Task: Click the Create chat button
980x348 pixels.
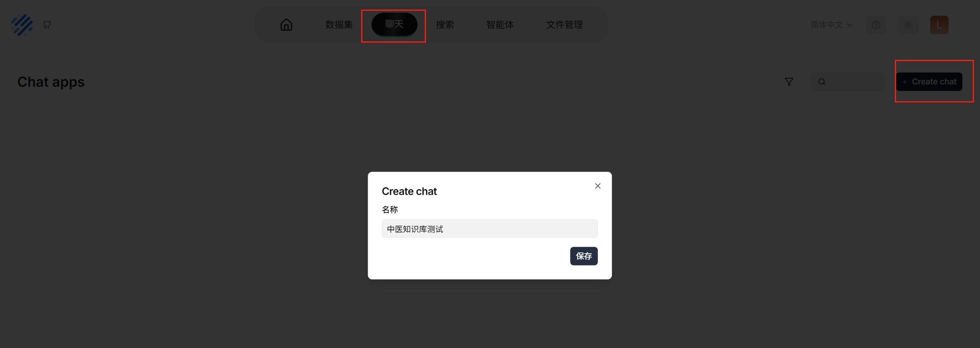Action: click(929, 82)
